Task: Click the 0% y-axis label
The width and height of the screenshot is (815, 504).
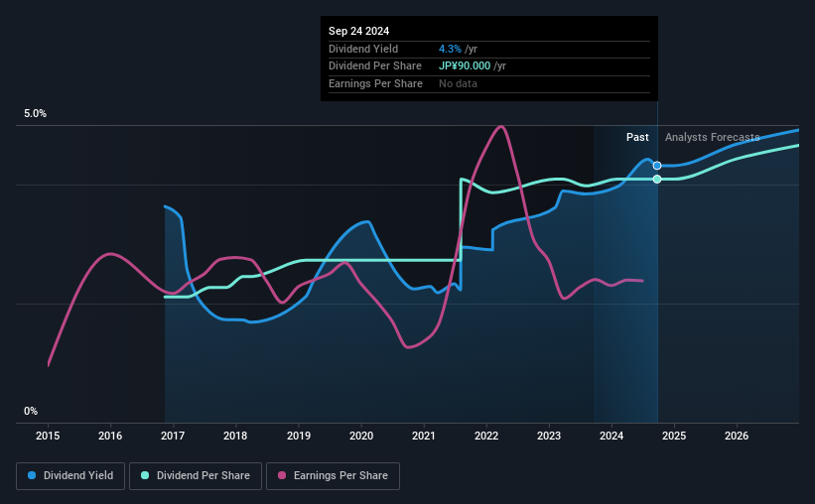Action: click(x=31, y=411)
